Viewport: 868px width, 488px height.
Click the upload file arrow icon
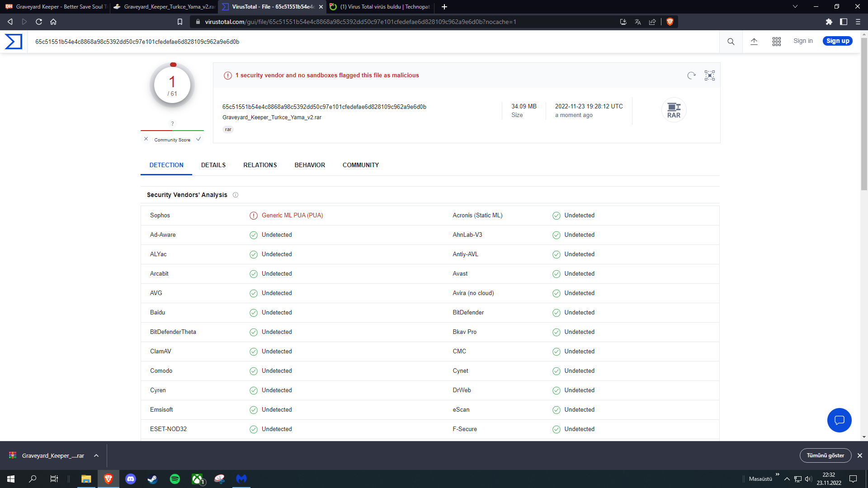pyautogui.click(x=754, y=42)
